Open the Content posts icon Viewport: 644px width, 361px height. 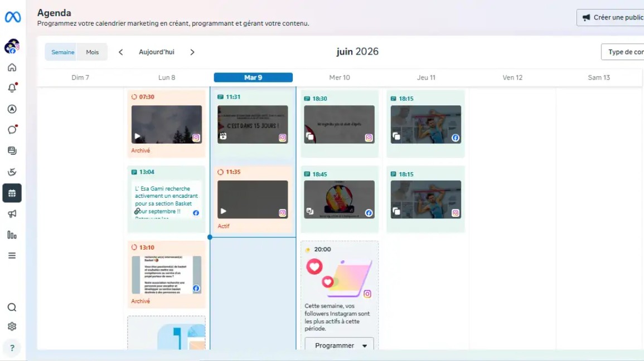click(12, 150)
